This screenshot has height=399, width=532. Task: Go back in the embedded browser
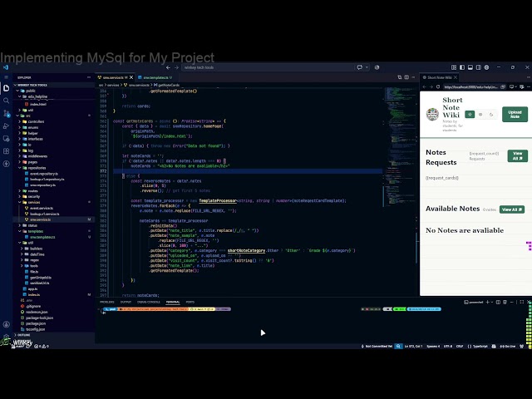(x=424, y=86)
